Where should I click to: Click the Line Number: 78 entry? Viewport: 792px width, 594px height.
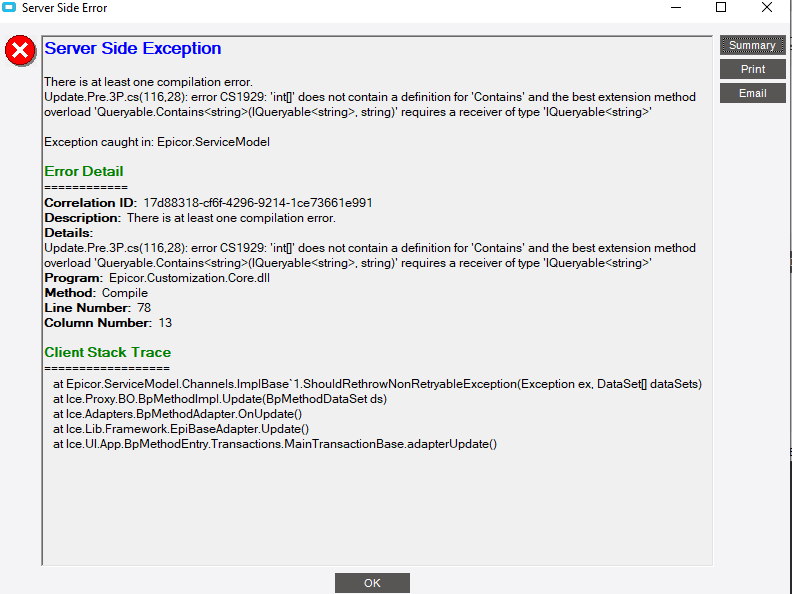[x=97, y=308]
